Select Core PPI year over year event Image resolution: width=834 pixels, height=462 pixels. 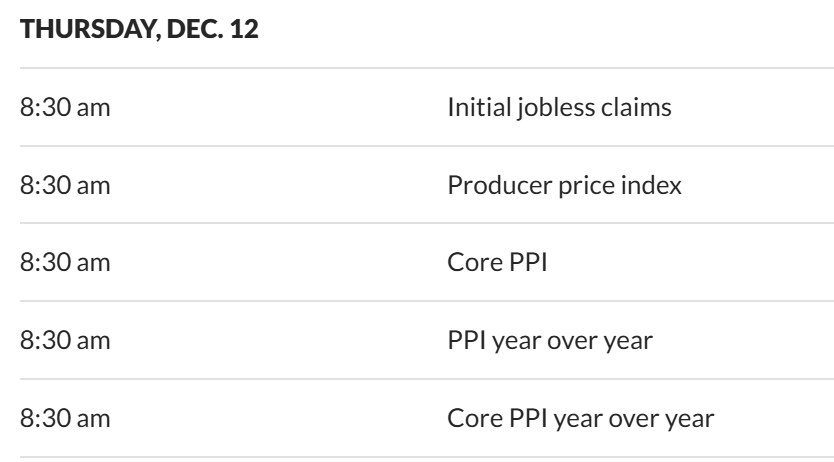click(x=580, y=418)
